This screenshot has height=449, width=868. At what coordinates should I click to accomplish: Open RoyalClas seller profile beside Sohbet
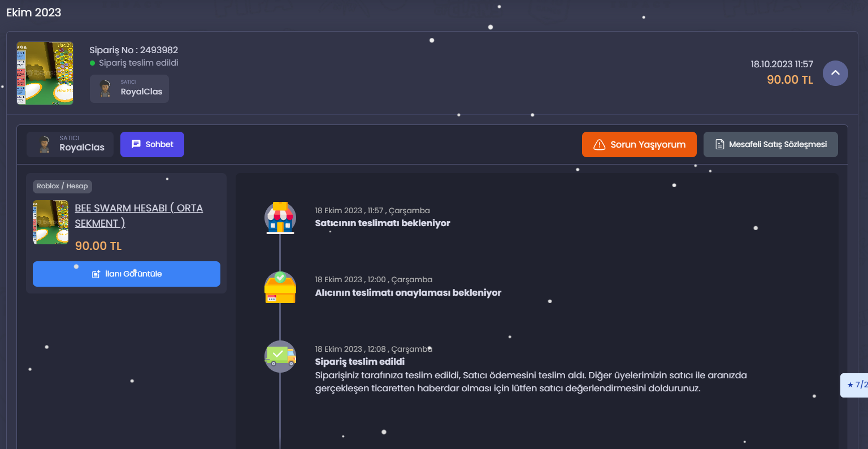pos(70,144)
